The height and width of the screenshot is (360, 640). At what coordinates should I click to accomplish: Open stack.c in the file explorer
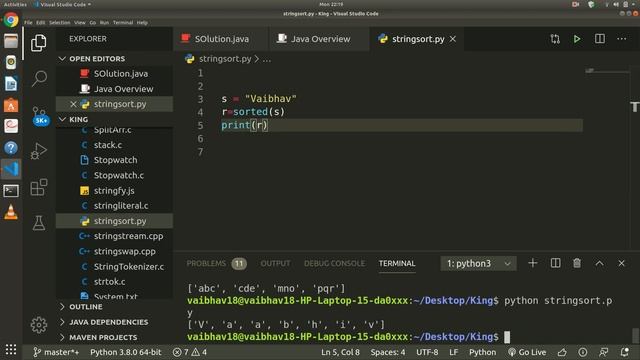coord(114,145)
